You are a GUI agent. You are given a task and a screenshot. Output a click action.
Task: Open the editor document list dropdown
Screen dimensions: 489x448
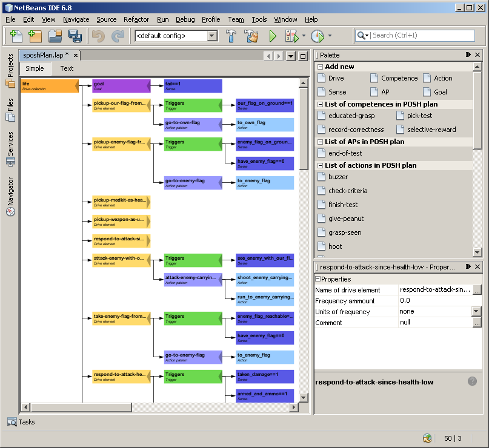point(291,56)
